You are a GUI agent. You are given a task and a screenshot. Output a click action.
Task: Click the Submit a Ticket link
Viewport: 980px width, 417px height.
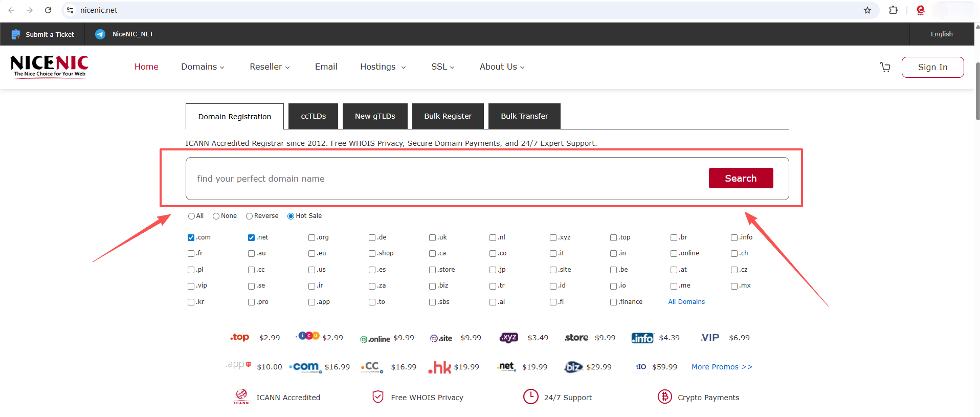point(50,34)
